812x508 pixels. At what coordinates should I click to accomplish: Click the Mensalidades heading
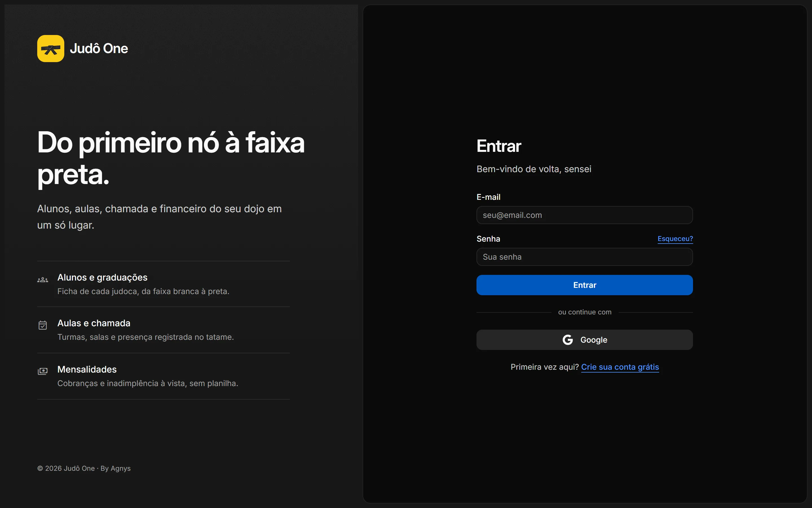[x=87, y=369]
